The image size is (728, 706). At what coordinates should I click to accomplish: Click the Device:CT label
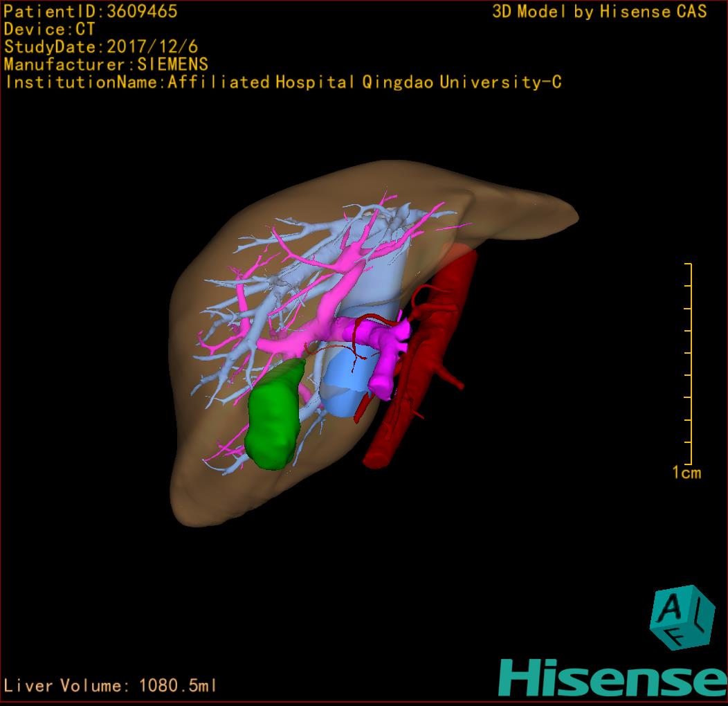[49, 30]
